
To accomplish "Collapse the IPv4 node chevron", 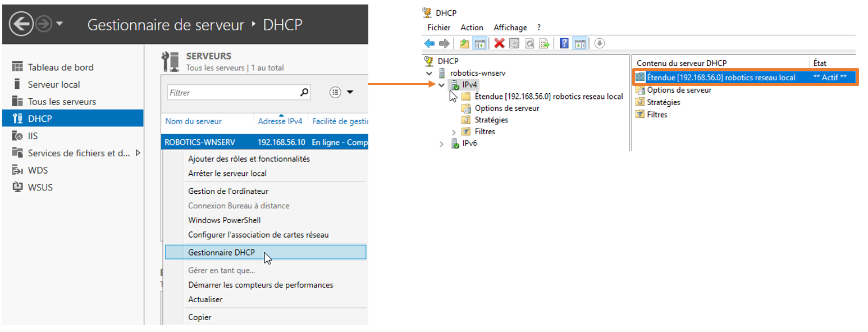I will (442, 85).
